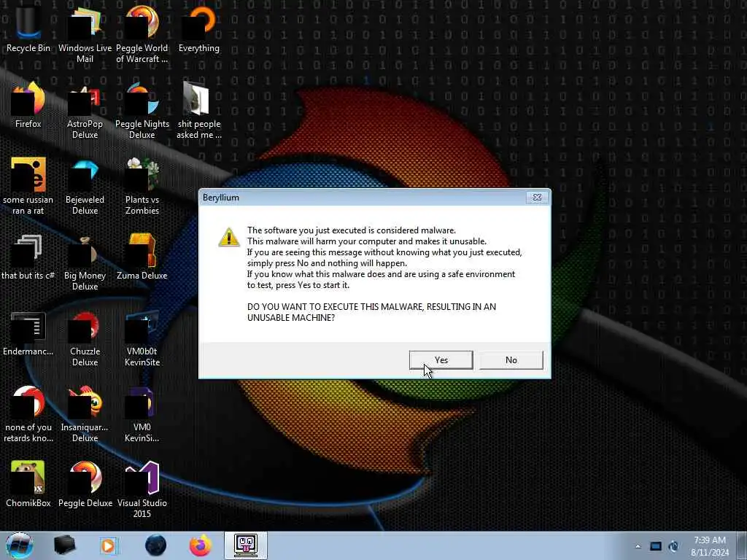The image size is (747, 560).
Task: Select the Chuzzle Deluxe icon
Action: pyautogui.click(x=85, y=338)
